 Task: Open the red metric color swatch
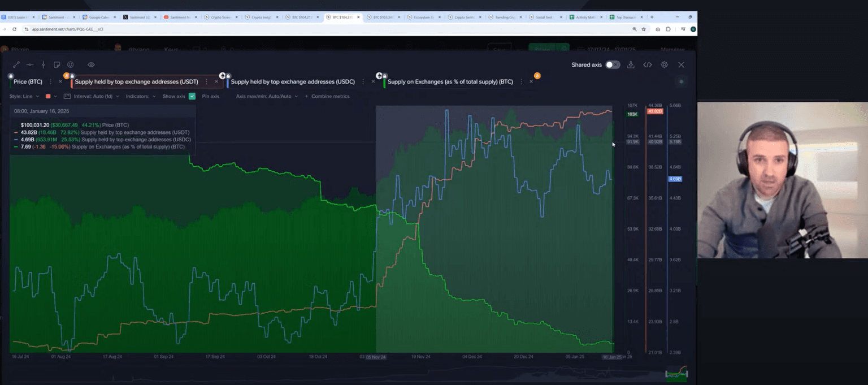[48, 97]
